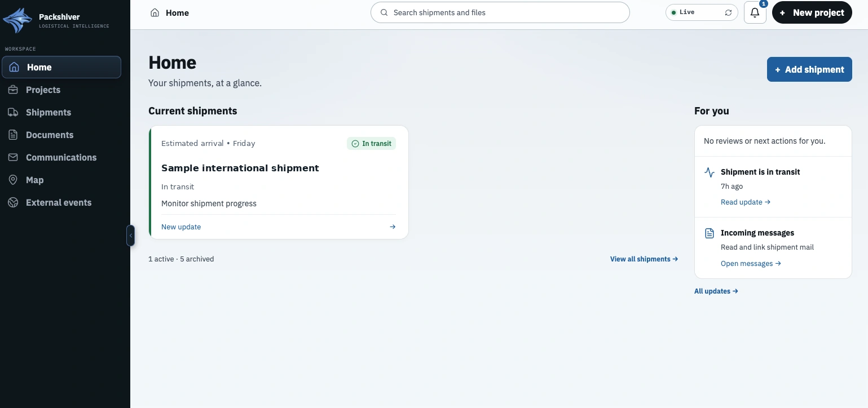Click the Shipments truck icon
Viewport: 868px width, 408px height.
tap(13, 112)
